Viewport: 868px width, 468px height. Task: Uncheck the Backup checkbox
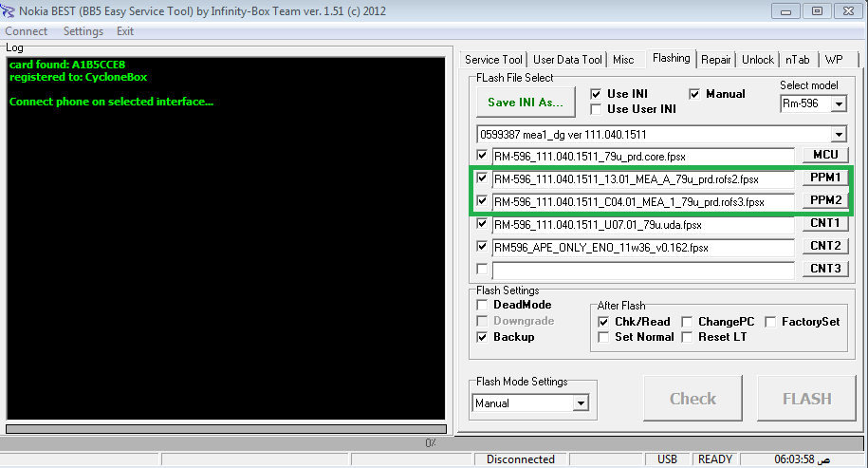(482, 337)
